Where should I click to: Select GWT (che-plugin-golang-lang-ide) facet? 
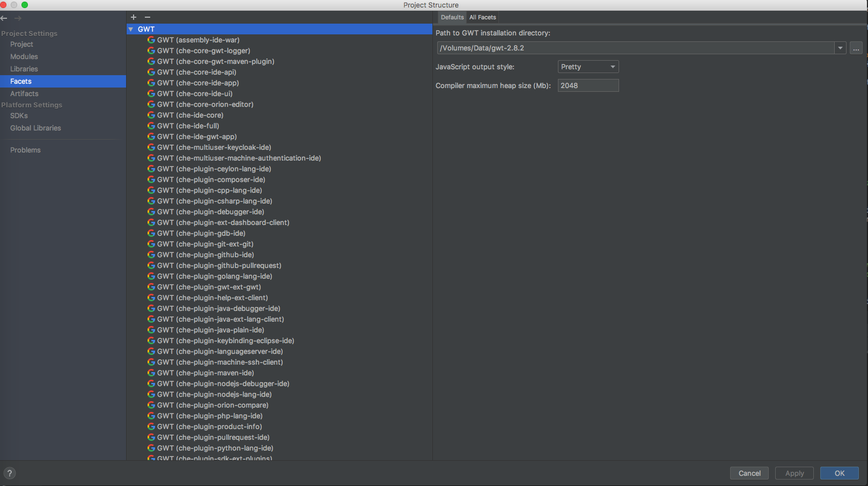[x=215, y=276]
